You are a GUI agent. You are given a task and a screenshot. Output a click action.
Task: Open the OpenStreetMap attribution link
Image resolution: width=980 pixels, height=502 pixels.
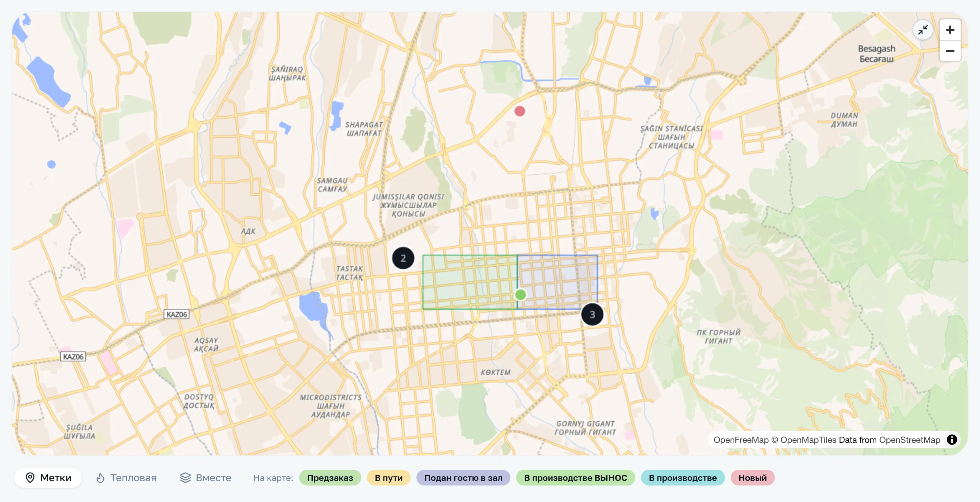coord(909,440)
